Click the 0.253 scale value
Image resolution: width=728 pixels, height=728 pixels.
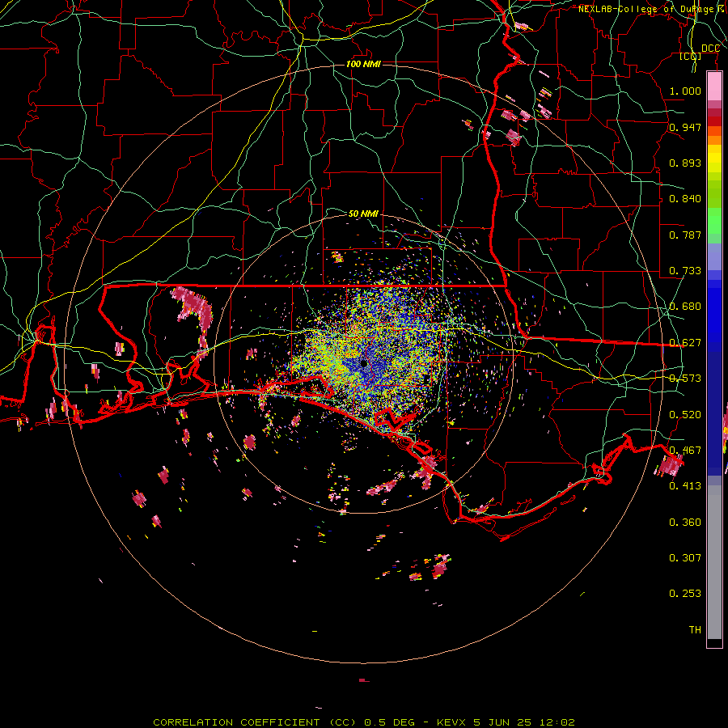(x=685, y=594)
